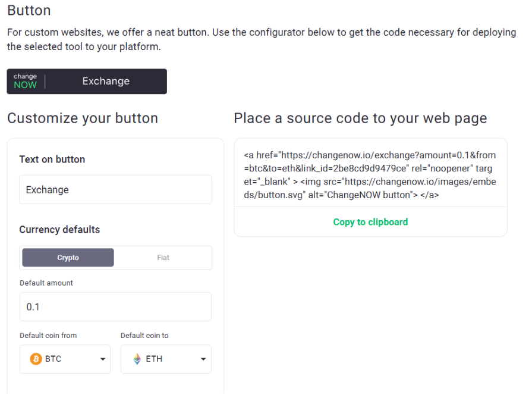This screenshot has width=532, height=394.
Task: Click the BTC label in coin selector
Action: (53, 359)
